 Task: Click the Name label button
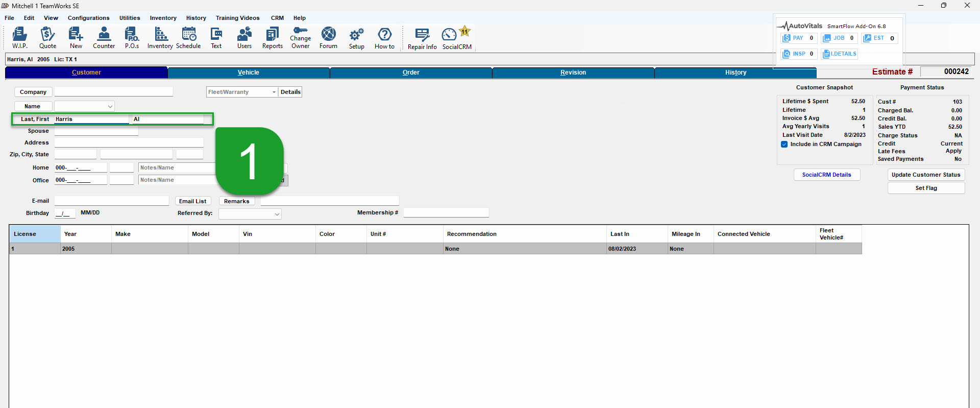pos(33,106)
